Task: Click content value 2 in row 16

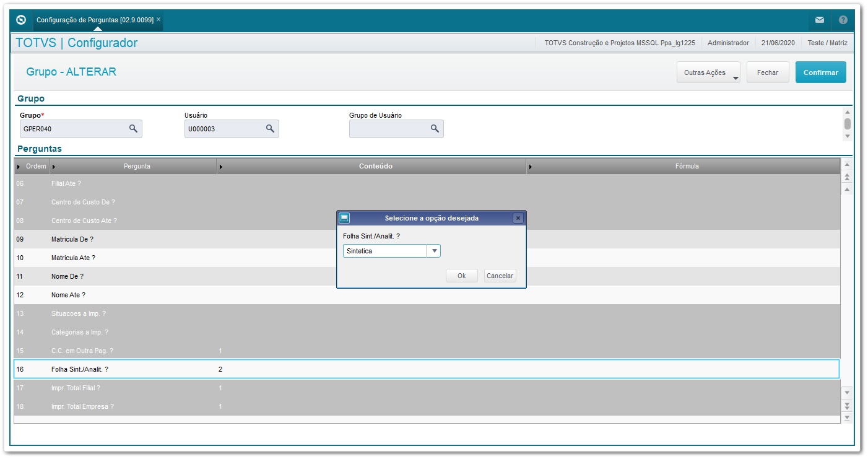Action: coord(220,369)
